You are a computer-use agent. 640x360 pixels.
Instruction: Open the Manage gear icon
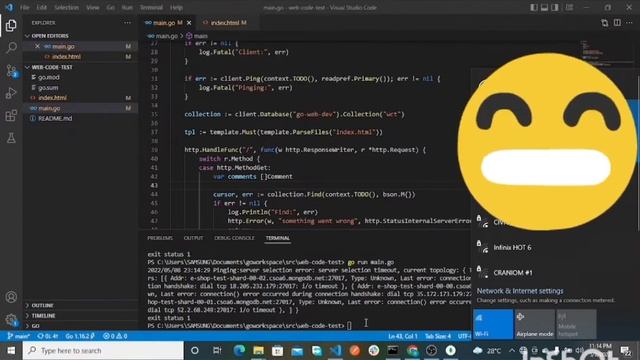coord(11,320)
